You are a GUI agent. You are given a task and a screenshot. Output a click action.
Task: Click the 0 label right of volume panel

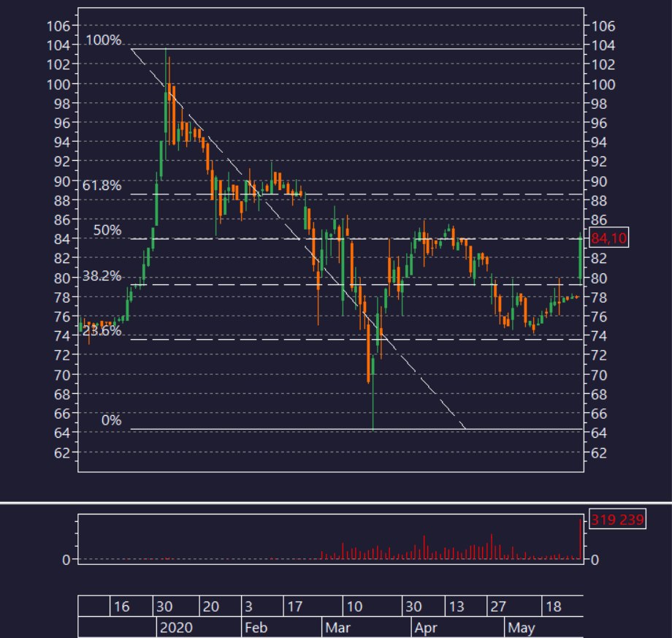pyautogui.click(x=595, y=560)
